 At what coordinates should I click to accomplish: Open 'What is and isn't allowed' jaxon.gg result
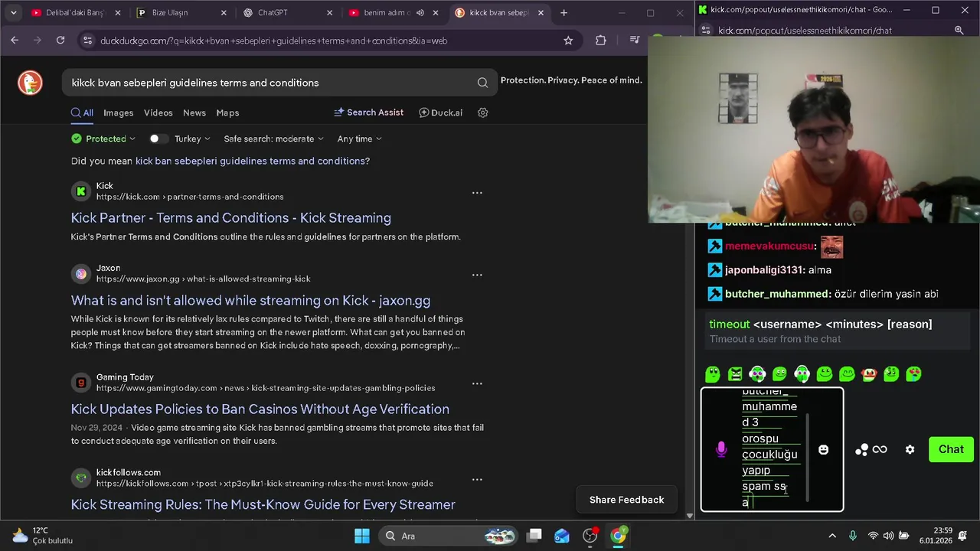(x=250, y=301)
